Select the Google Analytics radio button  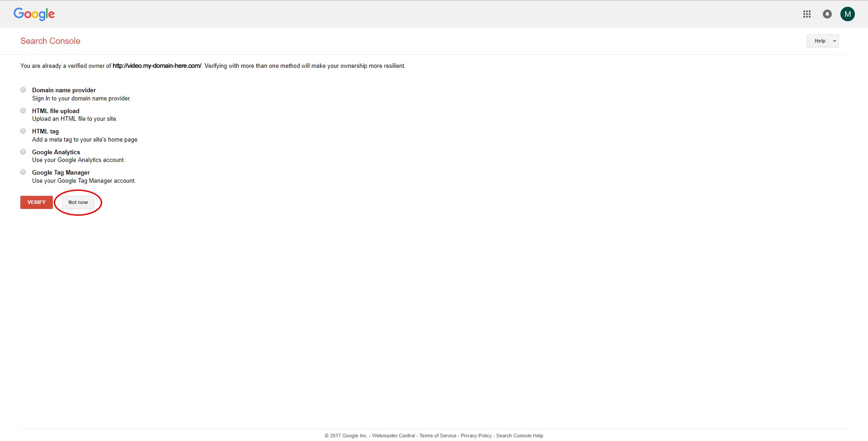pos(23,152)
